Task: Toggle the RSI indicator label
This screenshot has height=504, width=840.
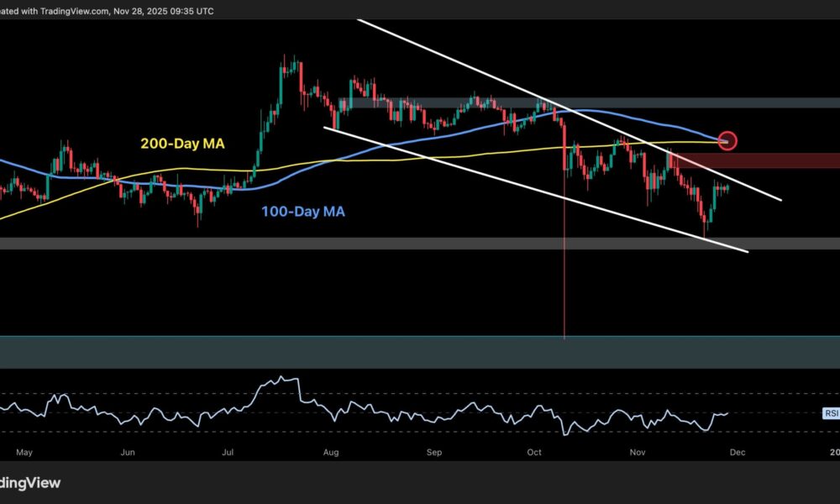Action: (x=832, y=412)
